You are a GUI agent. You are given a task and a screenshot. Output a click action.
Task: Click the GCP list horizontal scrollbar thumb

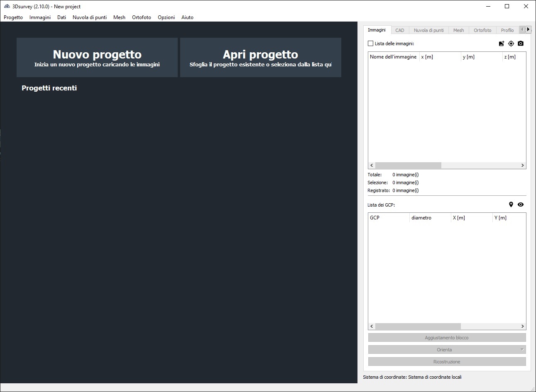pyautogui.click(x=418, y=326)
